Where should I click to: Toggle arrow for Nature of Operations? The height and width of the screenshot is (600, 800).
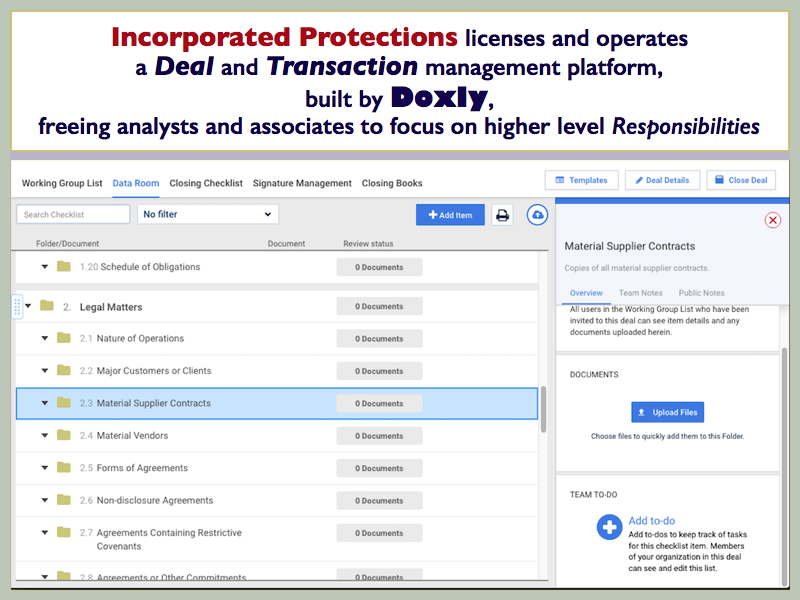[45, 338]
